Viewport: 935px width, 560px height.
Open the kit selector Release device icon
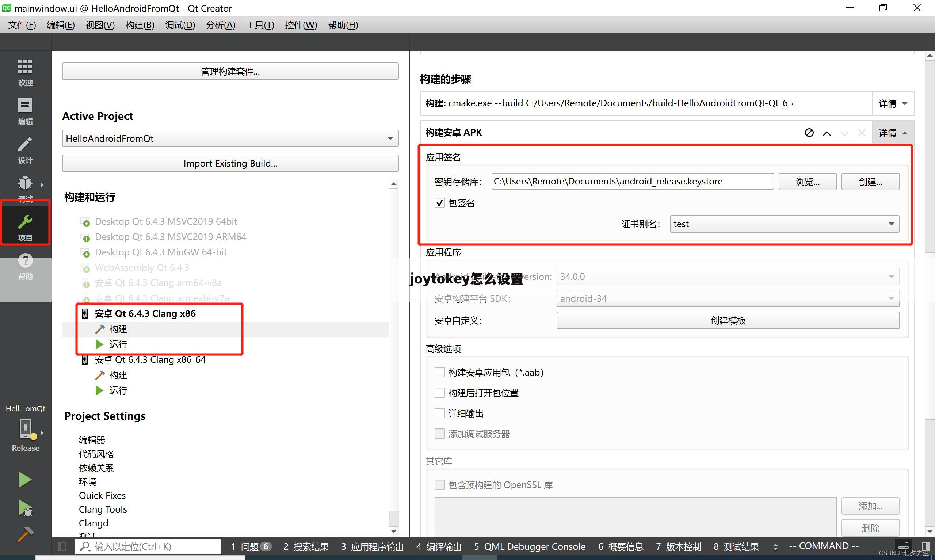[x=25, y=430]
